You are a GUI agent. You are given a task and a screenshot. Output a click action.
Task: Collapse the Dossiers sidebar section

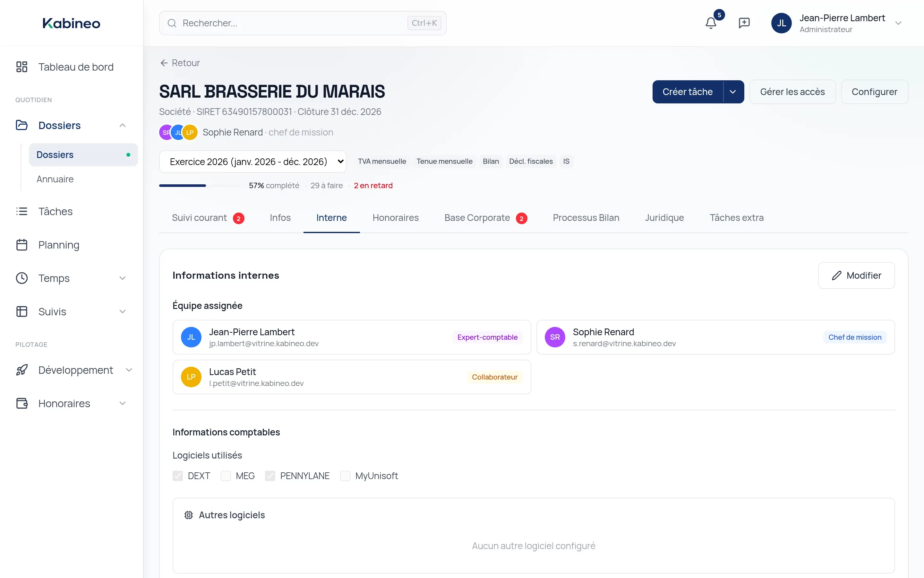tap(123, 125)
